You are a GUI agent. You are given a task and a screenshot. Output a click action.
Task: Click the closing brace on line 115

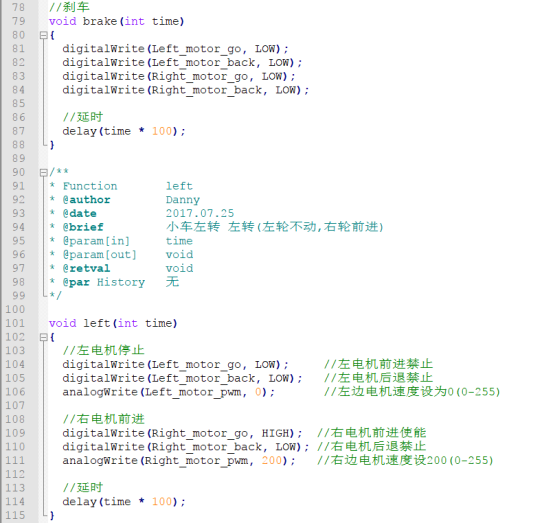point(52,516)
